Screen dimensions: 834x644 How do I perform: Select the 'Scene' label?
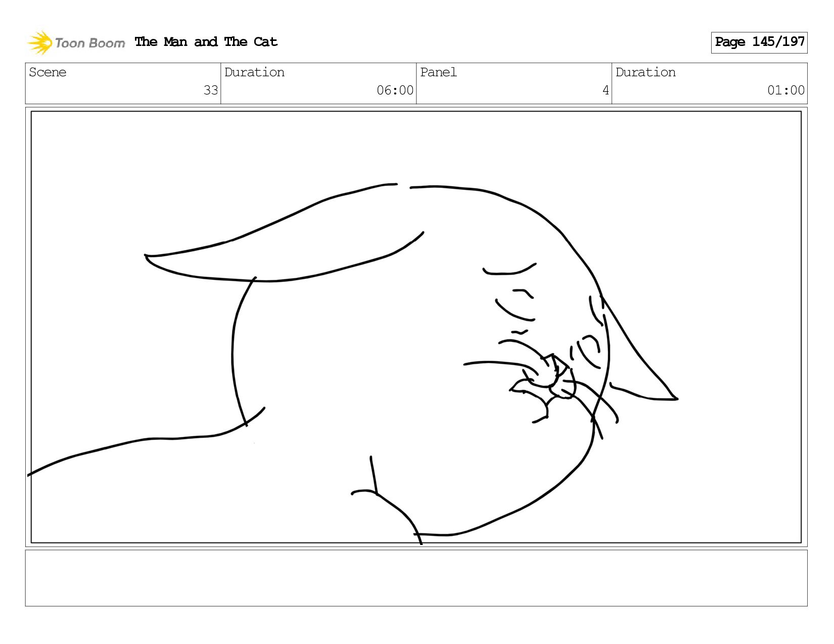pos(48,72)
